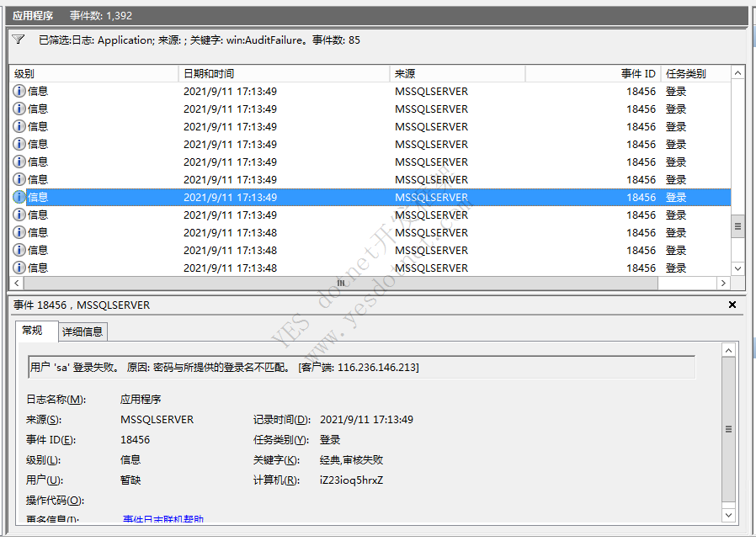Click the 记录时间(D): label
Viewport: 756px width, 541px height.
(282, 420)
